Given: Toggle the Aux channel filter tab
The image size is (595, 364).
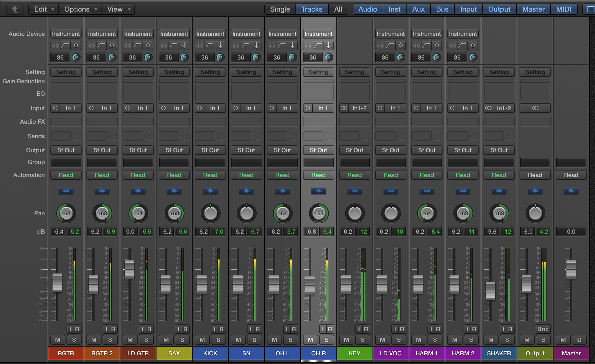Looking at the screenshot, I should pyautogui.click(x=418, y=9).
